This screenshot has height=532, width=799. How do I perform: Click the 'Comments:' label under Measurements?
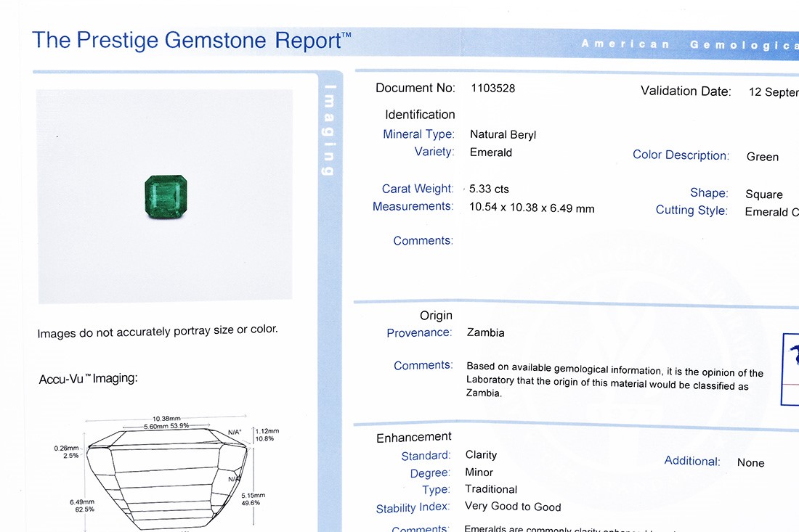(423, 240)
